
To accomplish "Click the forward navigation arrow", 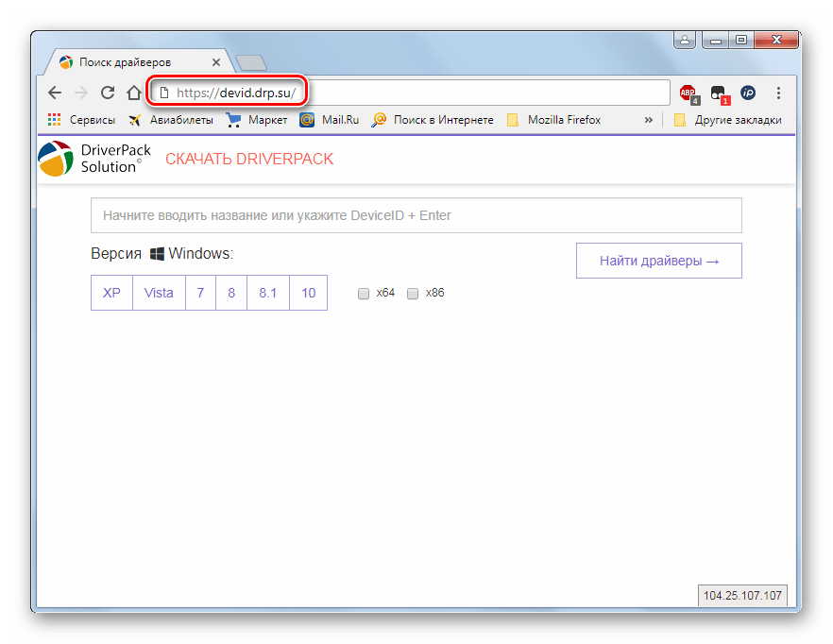I will (81, 93).
